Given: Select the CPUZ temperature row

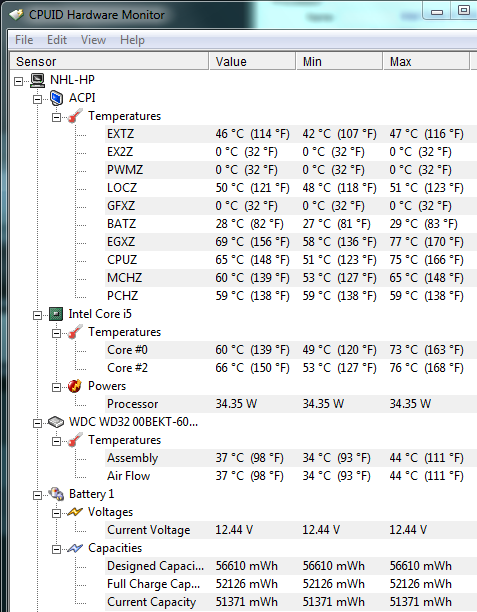Looking at the screenshot, I should tap(291, 260).
